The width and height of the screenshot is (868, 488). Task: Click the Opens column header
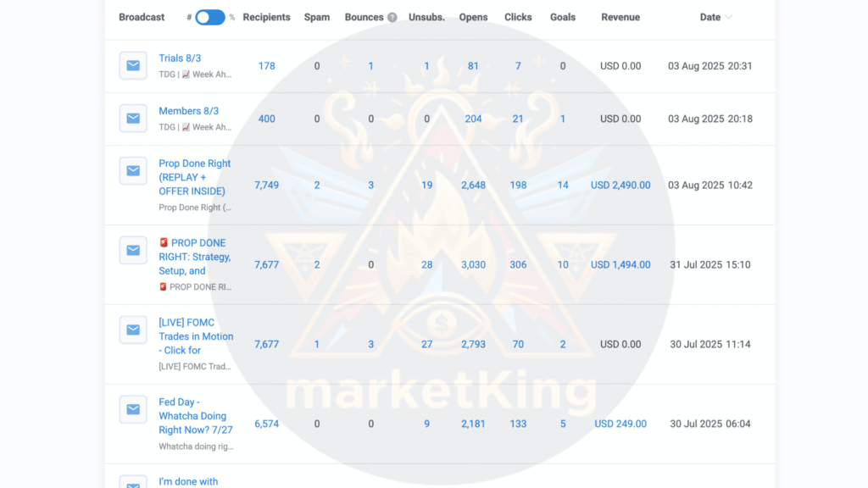click(473, 17)
